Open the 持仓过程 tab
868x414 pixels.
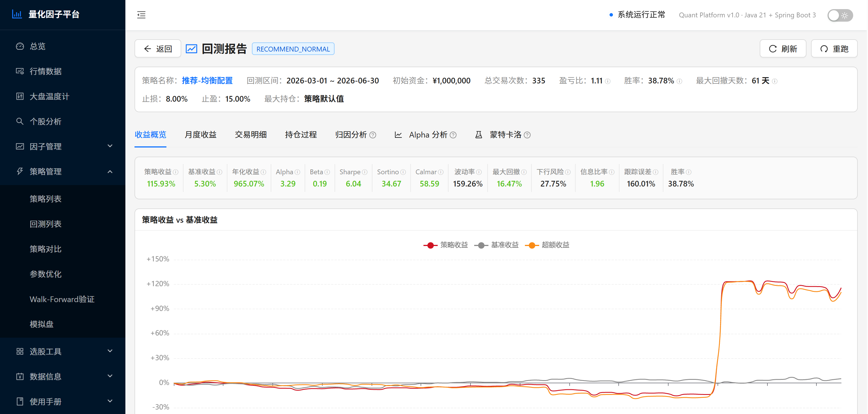[x=301, y=135]
